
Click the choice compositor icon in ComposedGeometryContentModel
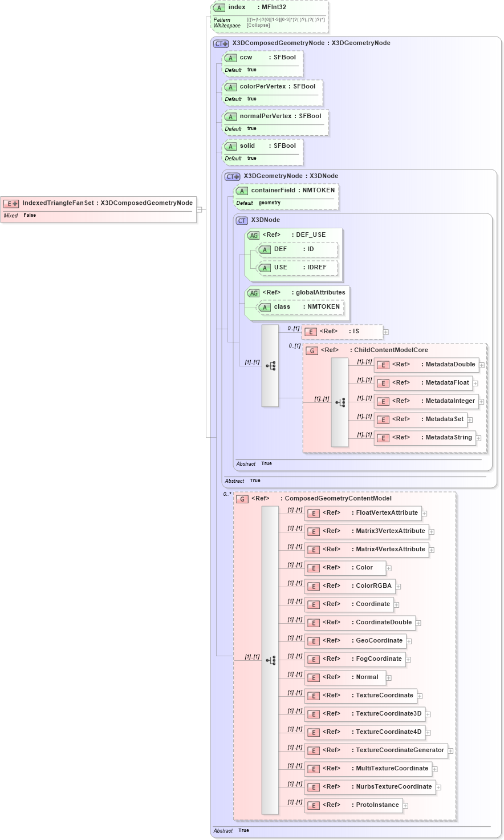click(x=270, y=660)
